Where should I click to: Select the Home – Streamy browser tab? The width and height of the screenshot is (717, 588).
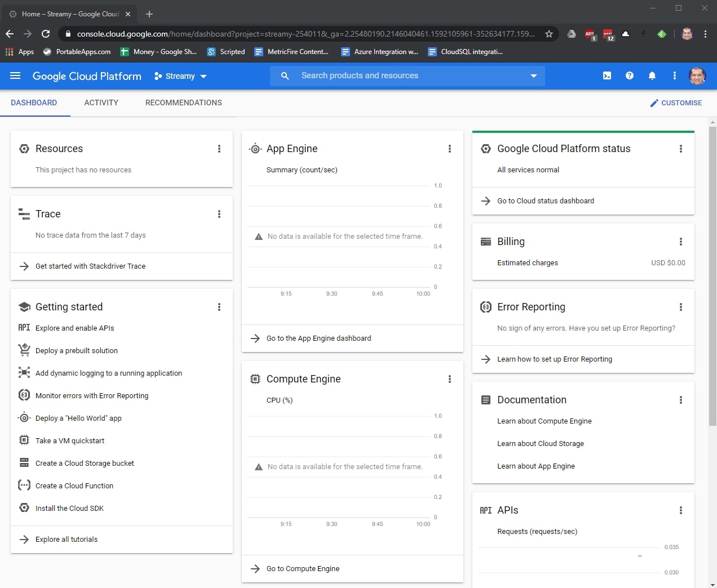point(70,14)
